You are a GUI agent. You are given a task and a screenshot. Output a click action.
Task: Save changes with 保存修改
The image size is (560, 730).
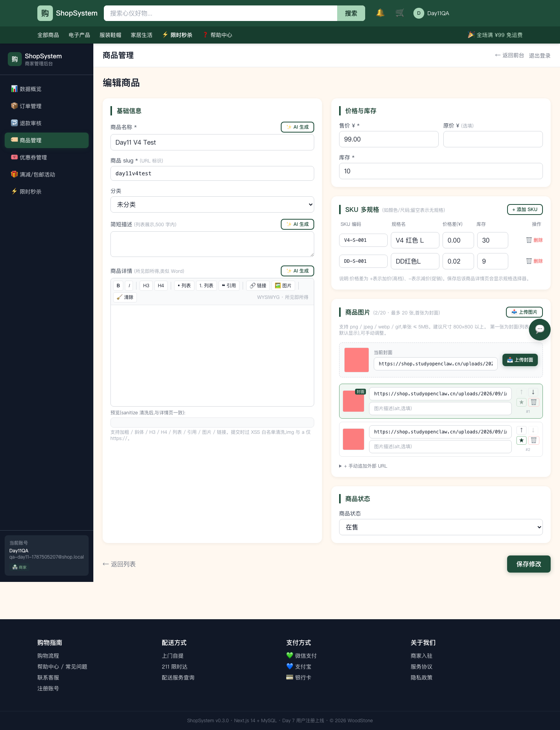tap(529, 564)
